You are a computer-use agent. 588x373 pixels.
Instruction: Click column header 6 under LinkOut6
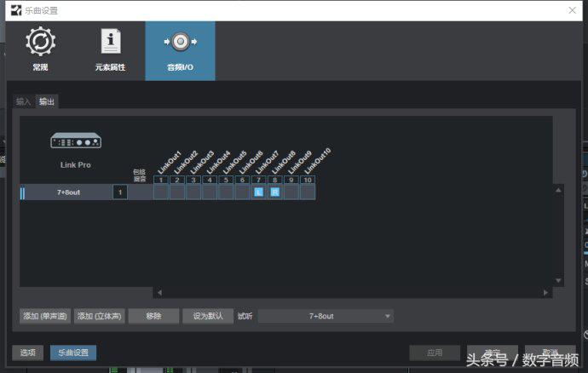point(242,180)
